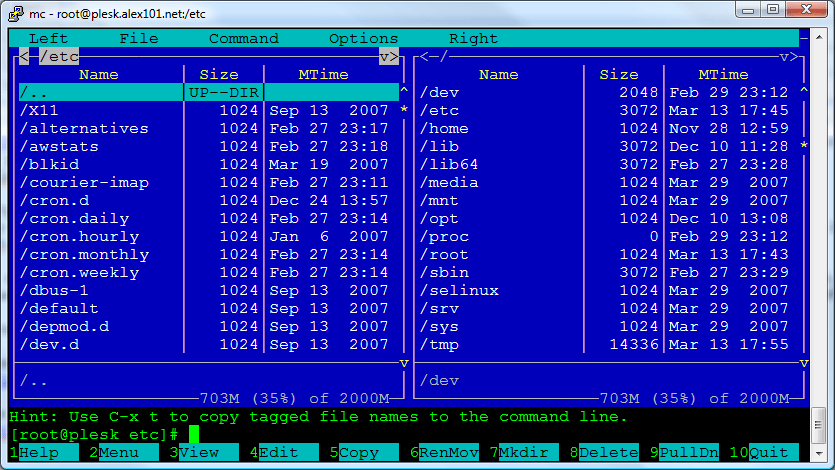
Task: Sort left panel by MTime header
Action: tap(323, 75)
